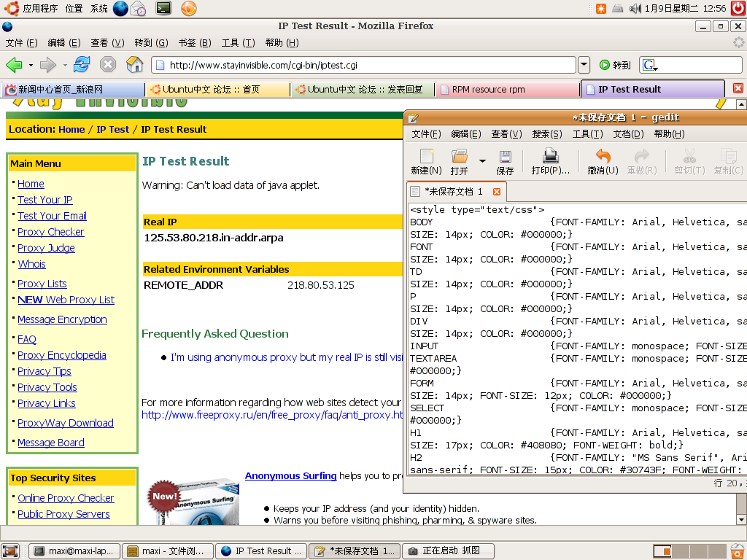This screenshot has width=747, height=560.
Task: Click the IP Test breadcrumb link
Action: [x=112, y=130]
